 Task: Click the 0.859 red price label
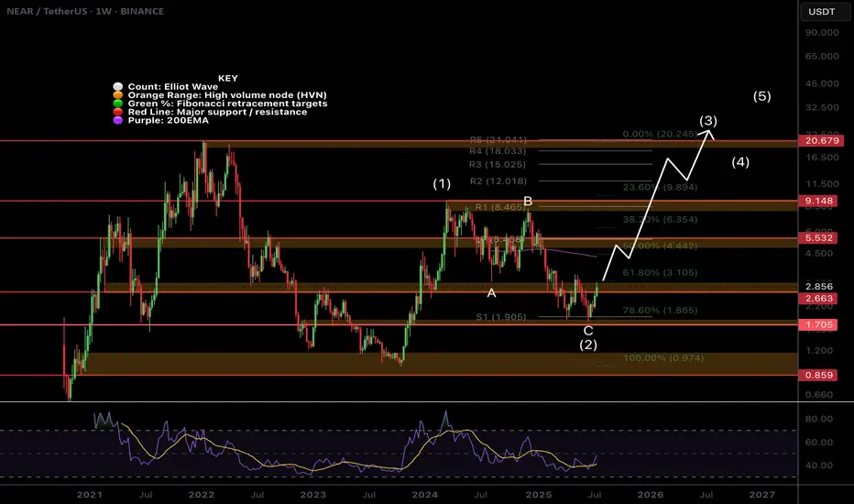819,375
